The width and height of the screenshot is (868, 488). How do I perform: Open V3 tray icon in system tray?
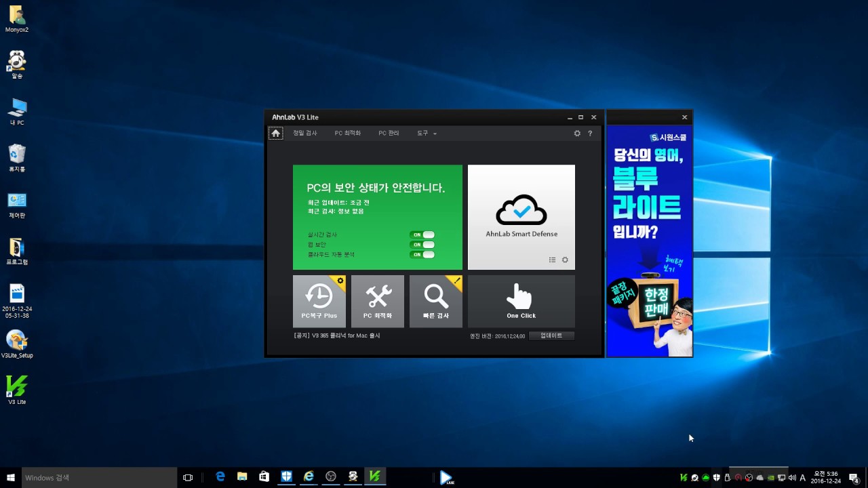tap(684, 478)
